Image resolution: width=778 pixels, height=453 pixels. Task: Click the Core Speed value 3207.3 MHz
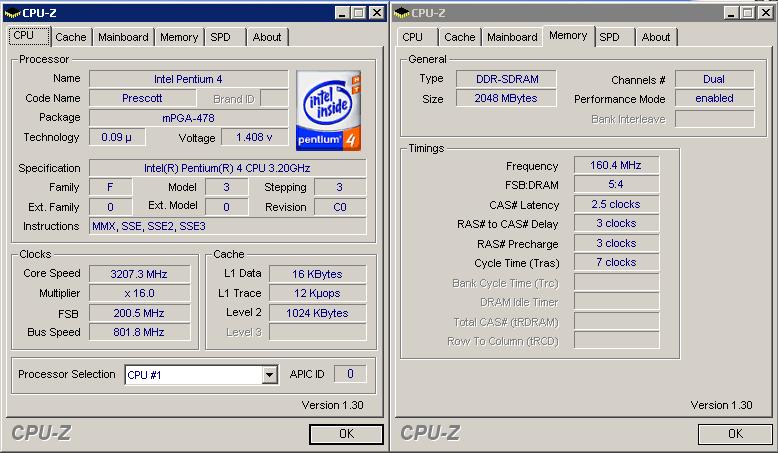pos(139,274)
